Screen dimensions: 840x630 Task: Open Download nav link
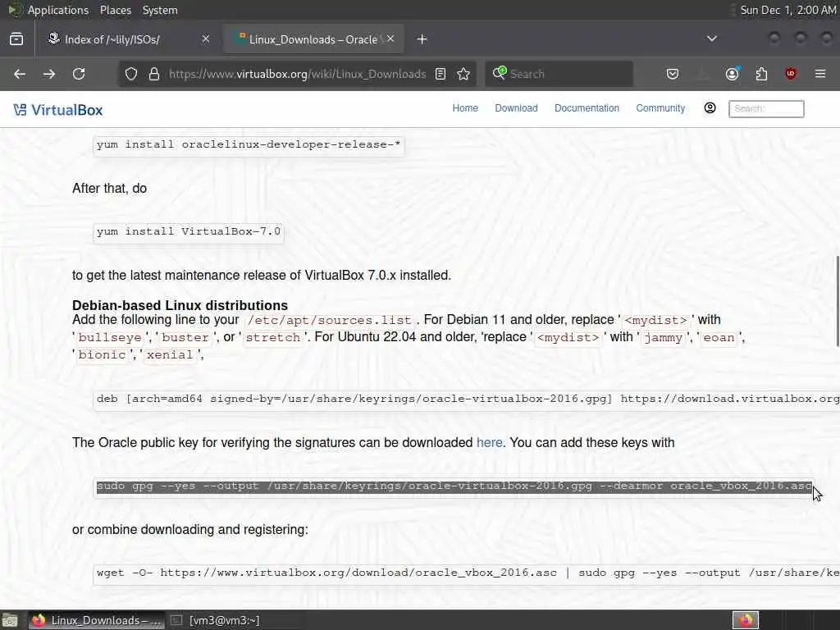(x=517, y=108)
